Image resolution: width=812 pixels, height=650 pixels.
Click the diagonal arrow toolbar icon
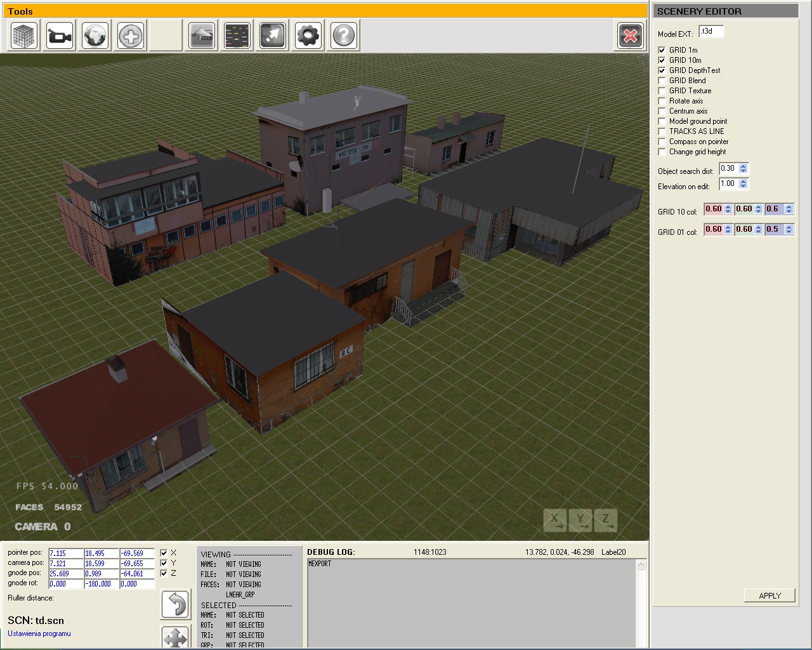[273, 36]
